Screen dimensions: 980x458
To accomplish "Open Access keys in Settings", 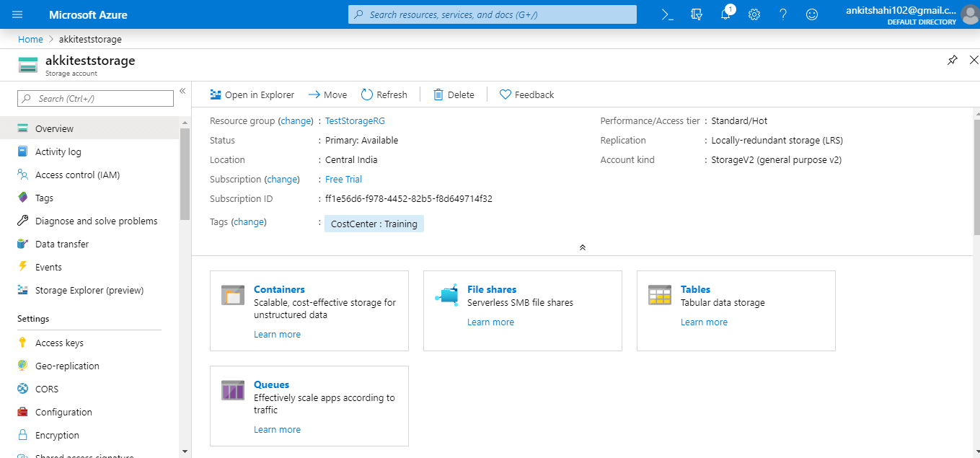I will click(59, 343).
